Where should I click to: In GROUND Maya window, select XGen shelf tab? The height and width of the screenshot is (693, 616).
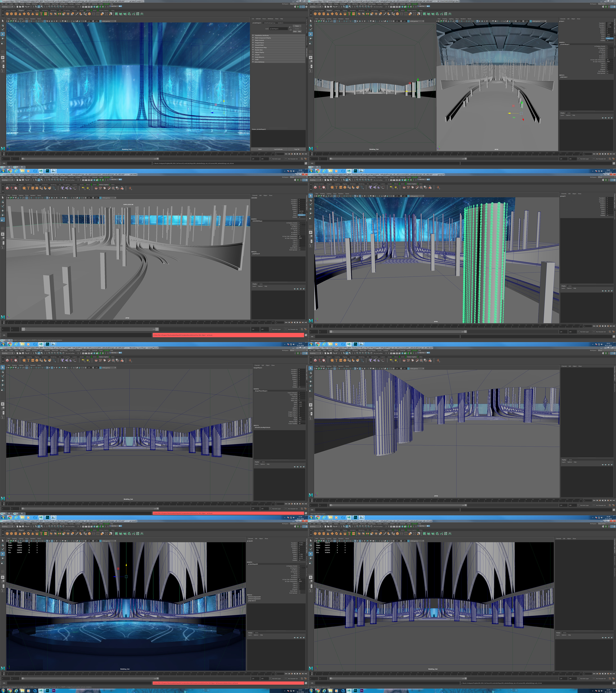[113, 185]
